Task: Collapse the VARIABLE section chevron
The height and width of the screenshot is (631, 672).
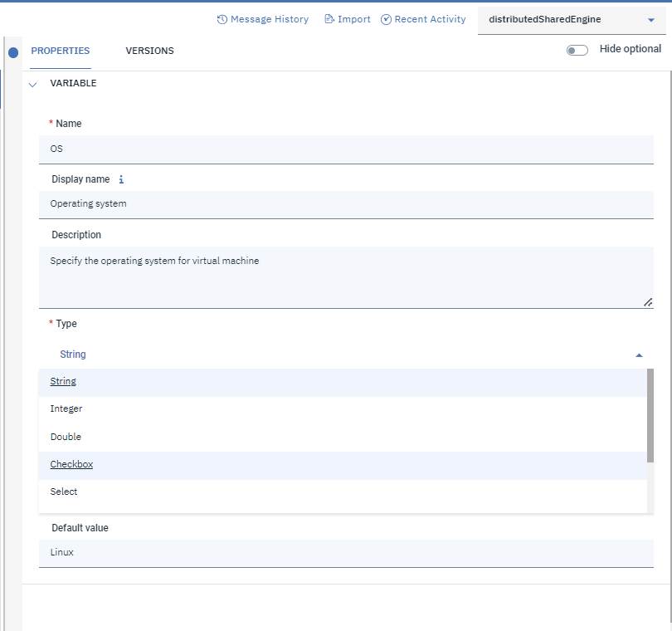Action: [x=33, y=84]
